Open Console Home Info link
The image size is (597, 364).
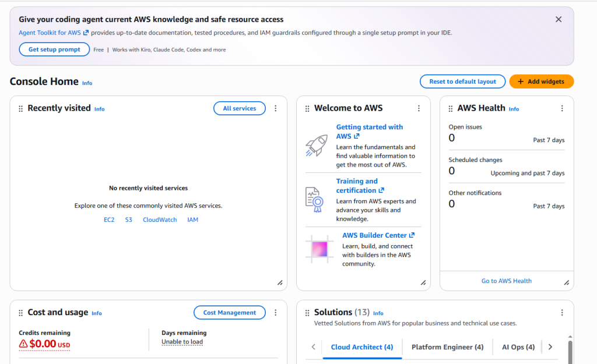pos(87,83)
